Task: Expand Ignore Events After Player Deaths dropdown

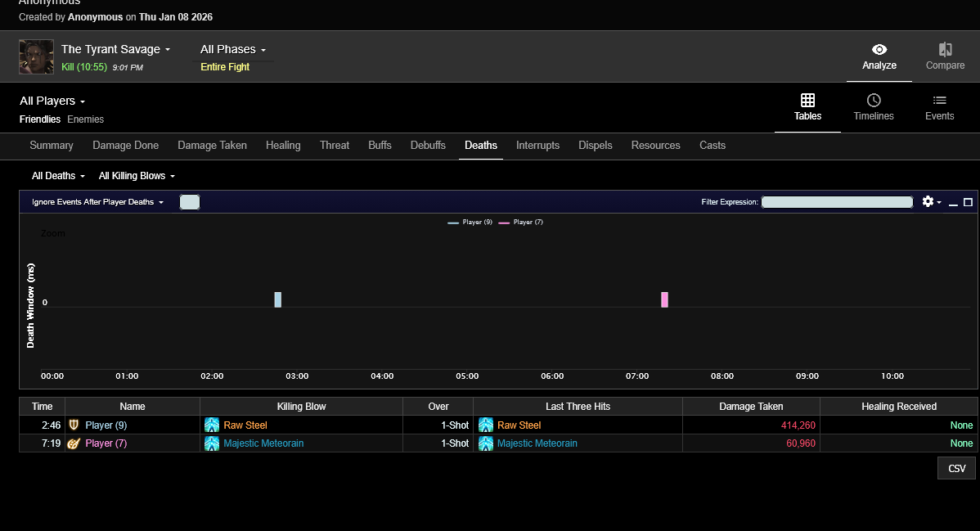Action: pos(97,202)
